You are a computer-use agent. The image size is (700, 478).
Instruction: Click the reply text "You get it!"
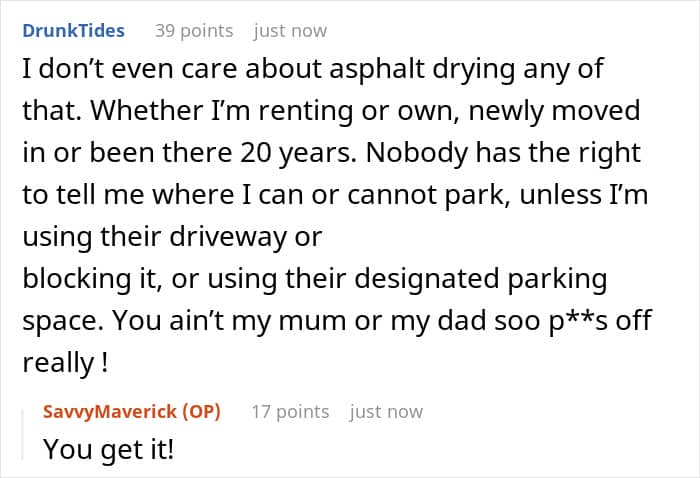point(108,449)
